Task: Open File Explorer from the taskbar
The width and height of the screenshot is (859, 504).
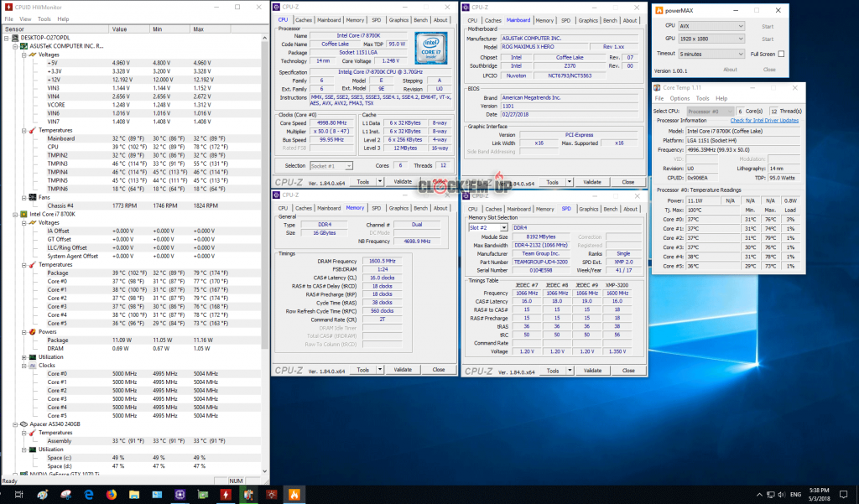Action: pos(134,495)
